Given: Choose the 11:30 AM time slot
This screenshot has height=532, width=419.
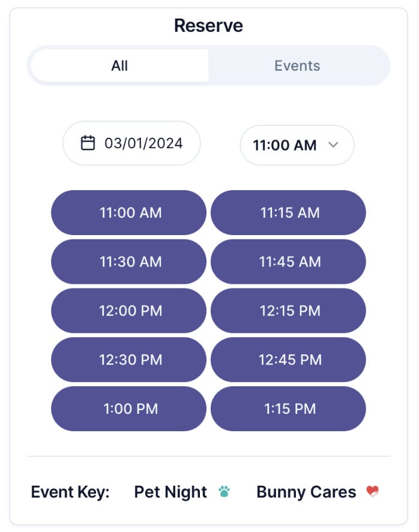Looking at the screenshot, I should click(129, 262).
